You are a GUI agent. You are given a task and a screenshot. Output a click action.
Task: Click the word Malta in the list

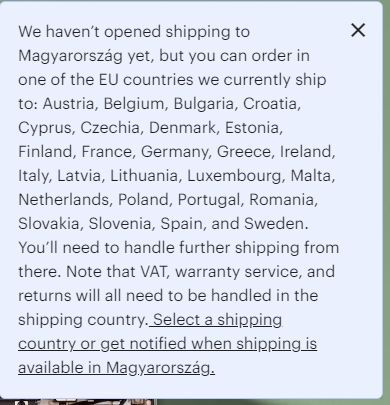tap(311, 176)
